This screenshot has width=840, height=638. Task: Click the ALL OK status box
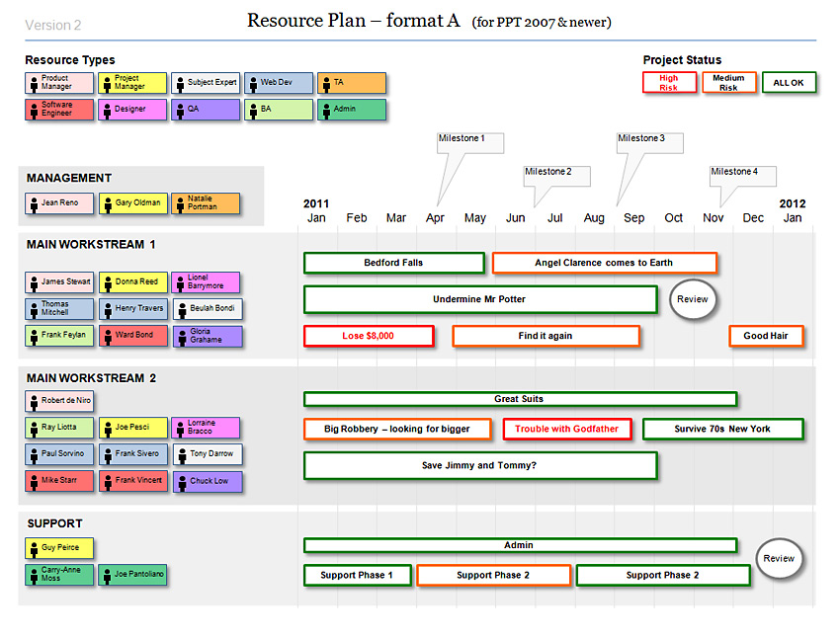(x=789, y=83)
